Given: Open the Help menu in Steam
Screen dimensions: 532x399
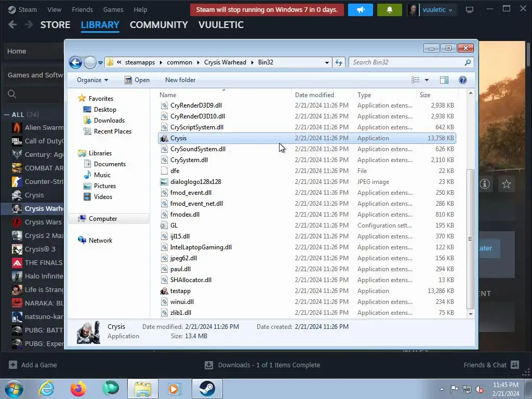Looking at the screenshot, I should [140, 9].
